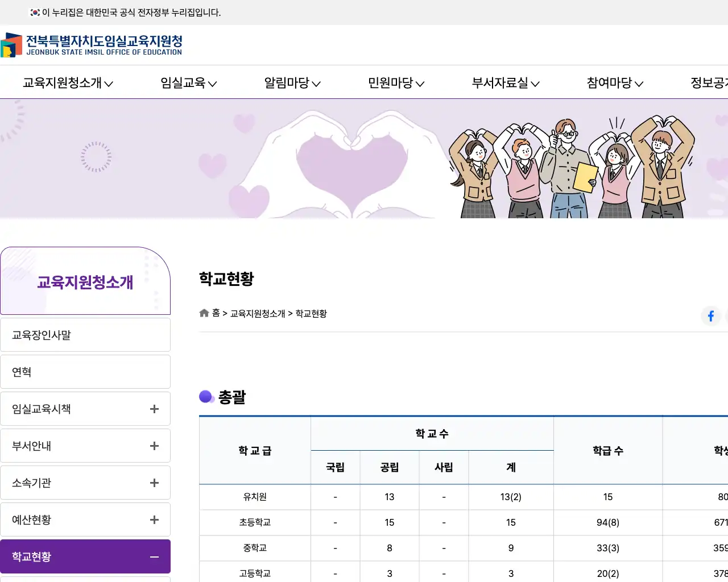Viewport: 728px width, 582px height.
Task: Toggle the 부서안내 sidebar section
Action: pos(154,446)
